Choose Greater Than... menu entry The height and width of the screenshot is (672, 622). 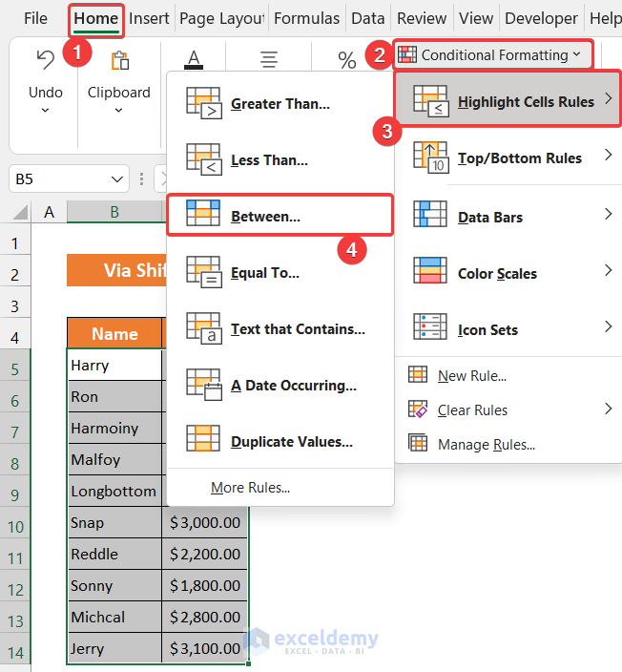coord(280,103)
